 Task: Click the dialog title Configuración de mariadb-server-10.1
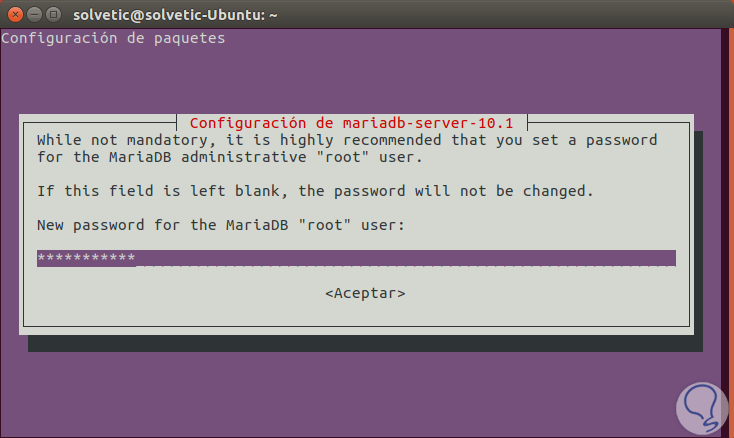point(352,123)
